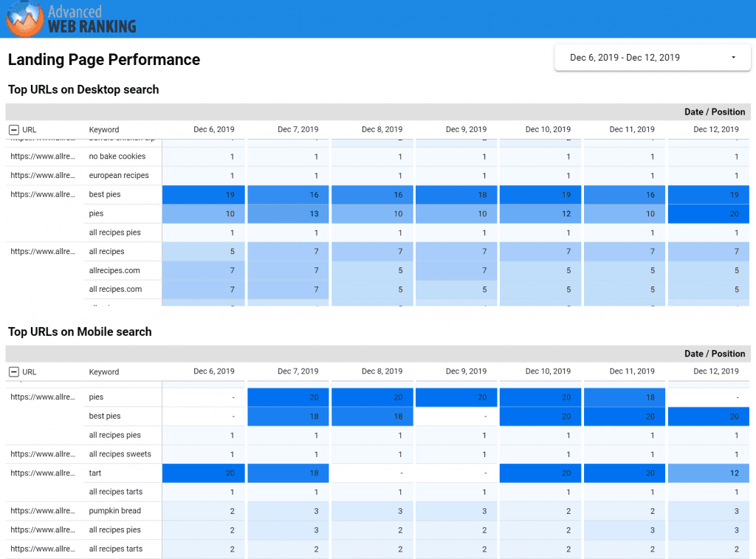Click Mobile 'best pies' Dec 9 empty dash cell
Viewport: 756px width, 559px height.
click(456, 416)
